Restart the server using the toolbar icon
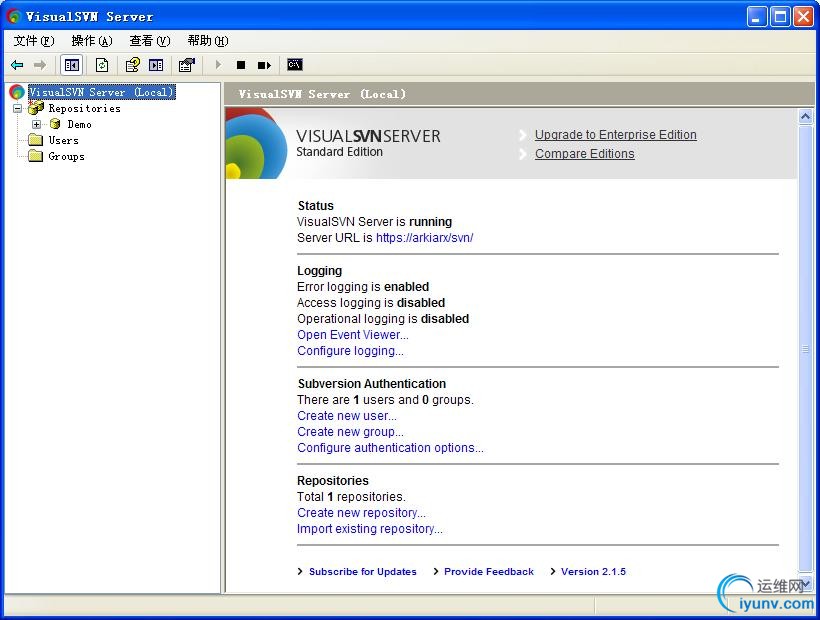820x620 pixels. (264, 65)
